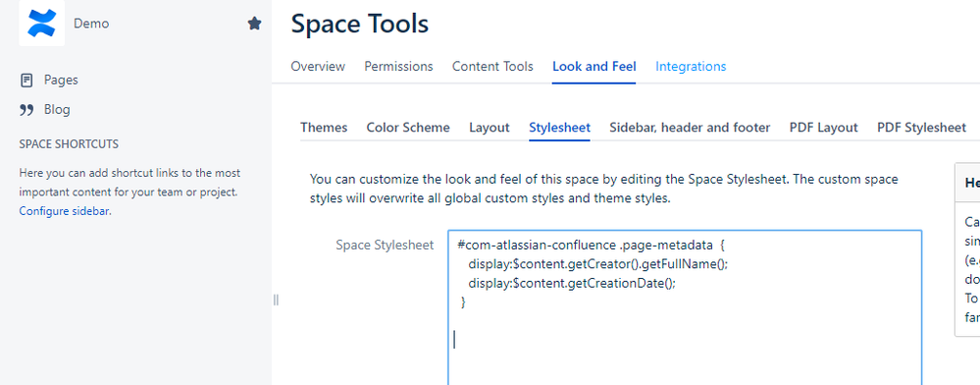Open the PDF Layout sub-tab
Screen dimensions: 980x385
pyautogui.click(x=823, y=128)
